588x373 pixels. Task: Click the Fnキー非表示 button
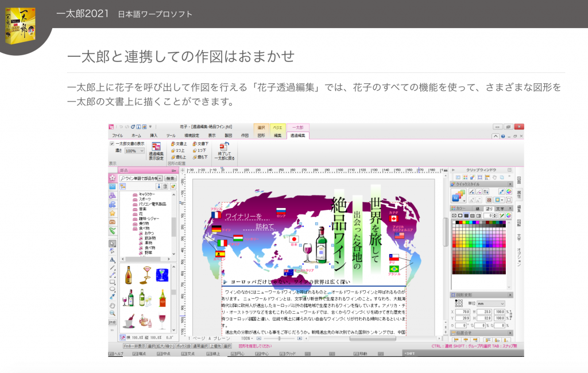[134, 346]
